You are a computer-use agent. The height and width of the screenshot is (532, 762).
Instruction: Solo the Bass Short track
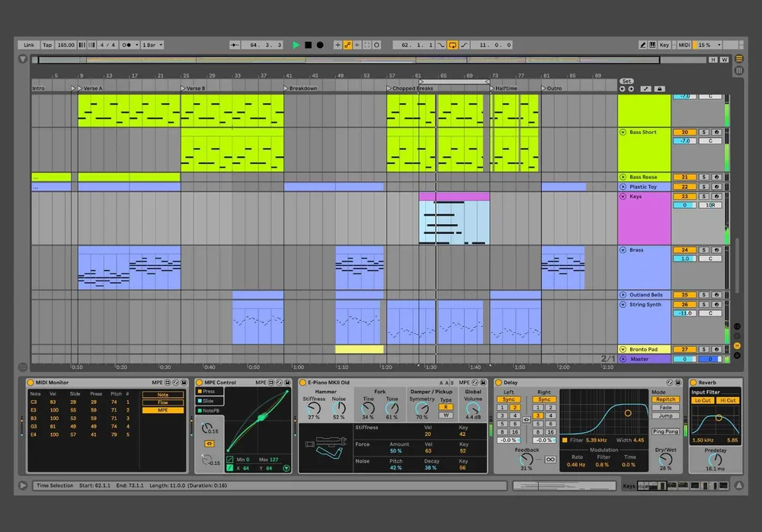703,133
